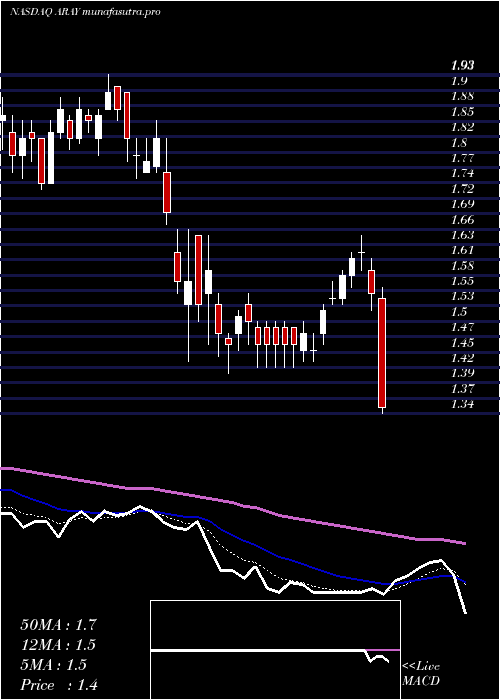Click the 1.39 price axis label
Screen dimensions: 500x700
pos(462,373)
